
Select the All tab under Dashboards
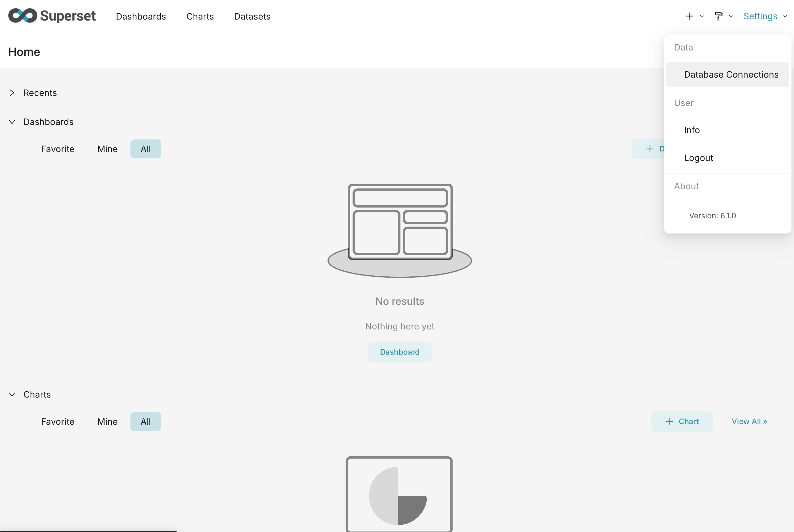(146, 149)
